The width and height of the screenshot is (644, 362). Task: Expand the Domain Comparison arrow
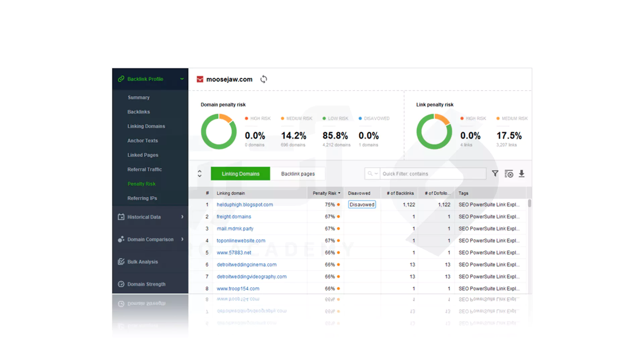click(182, 239)
